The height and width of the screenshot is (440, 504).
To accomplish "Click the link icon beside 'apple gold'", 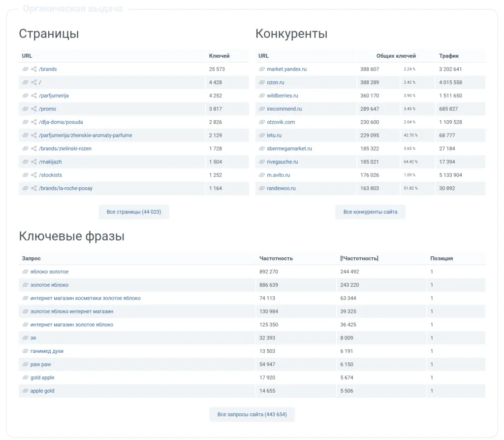I will (x=26, y=391).
